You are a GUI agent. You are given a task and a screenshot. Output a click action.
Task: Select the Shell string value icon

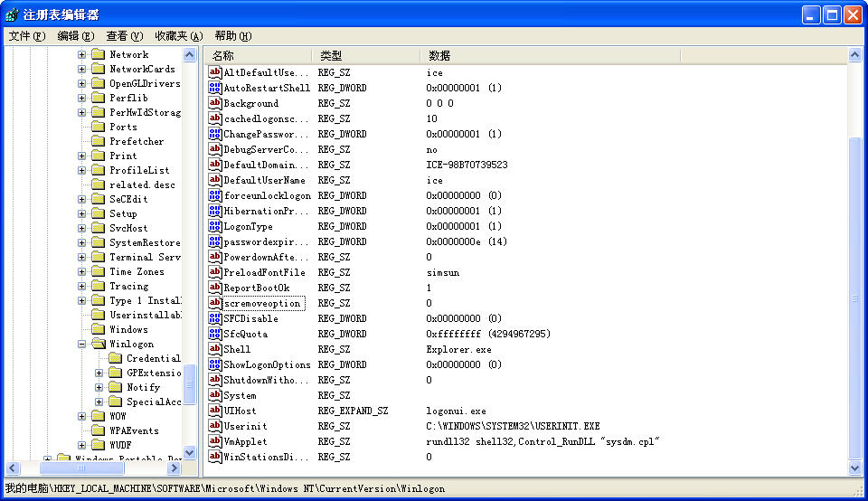[215, 349]
